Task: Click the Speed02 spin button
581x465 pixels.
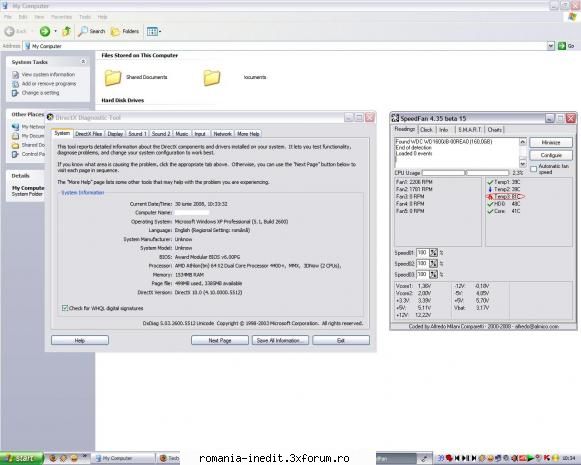Action: click(433, 263)
